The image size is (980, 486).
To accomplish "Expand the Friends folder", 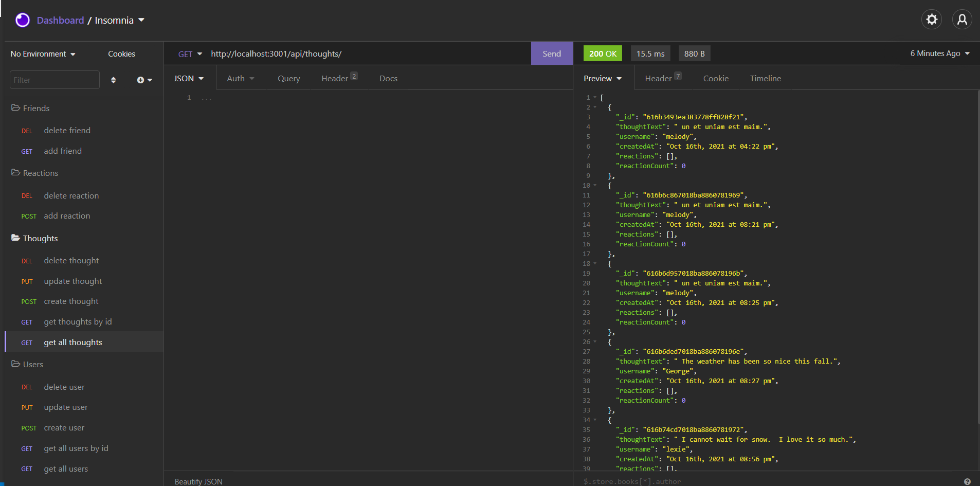I will 30,108.
